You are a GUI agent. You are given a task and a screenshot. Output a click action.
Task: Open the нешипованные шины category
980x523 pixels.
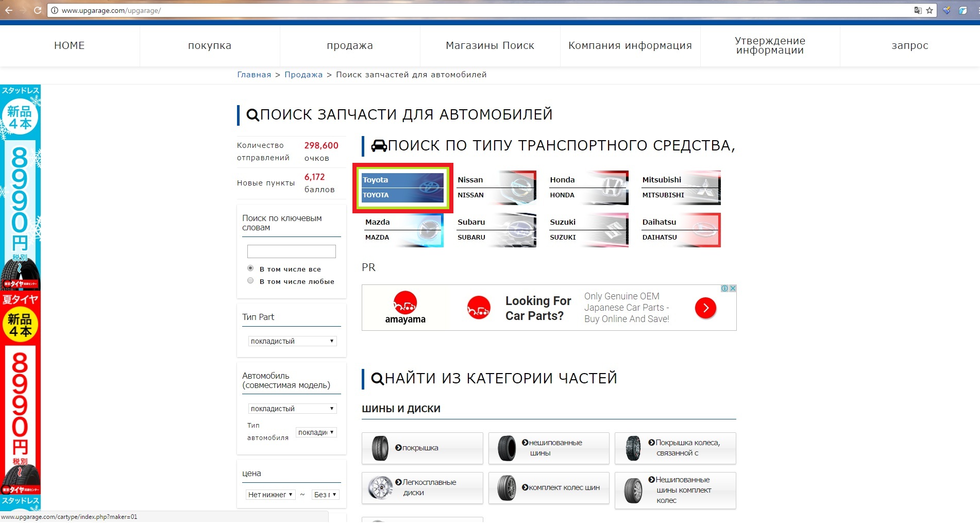pos(549,448)
